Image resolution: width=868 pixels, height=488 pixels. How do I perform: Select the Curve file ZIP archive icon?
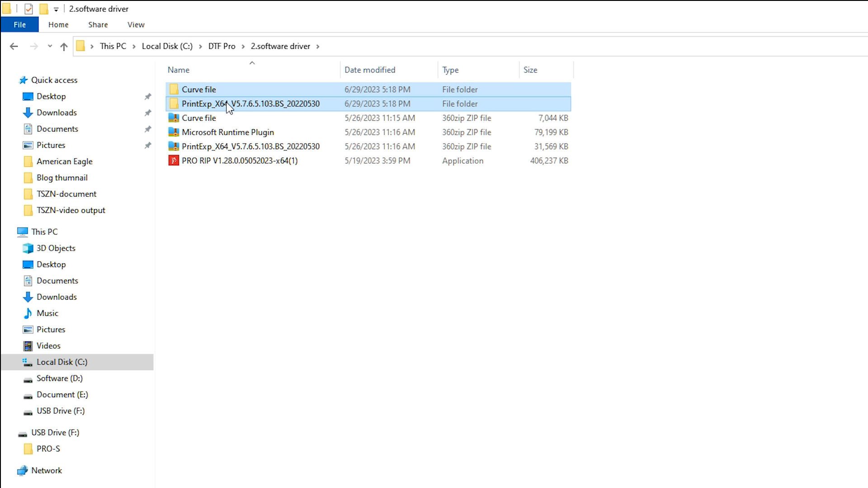[174, 117]
